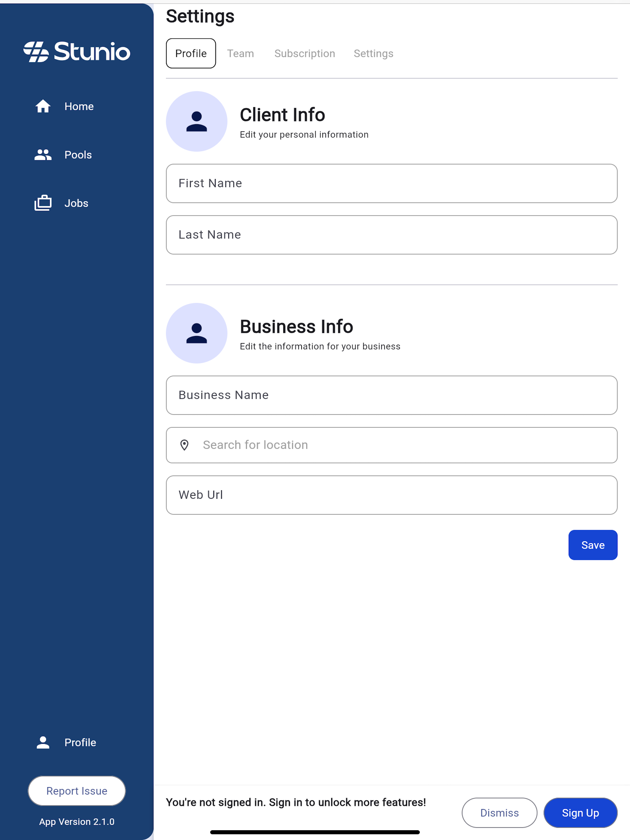Focus the Business Name field
Image resolution: width=630 pixels, height=840 pixels.
tap(392, 395)
